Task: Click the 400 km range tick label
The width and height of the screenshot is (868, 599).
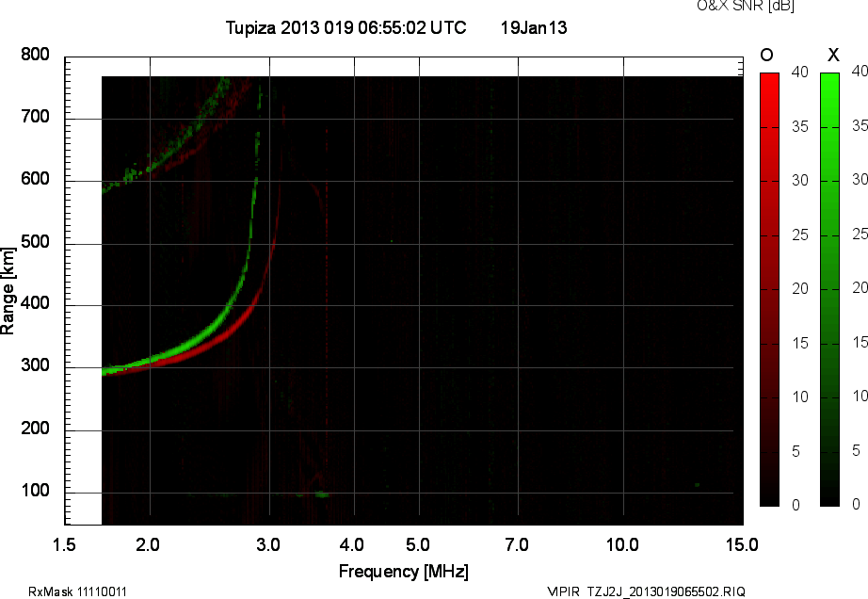Action: 35,303
